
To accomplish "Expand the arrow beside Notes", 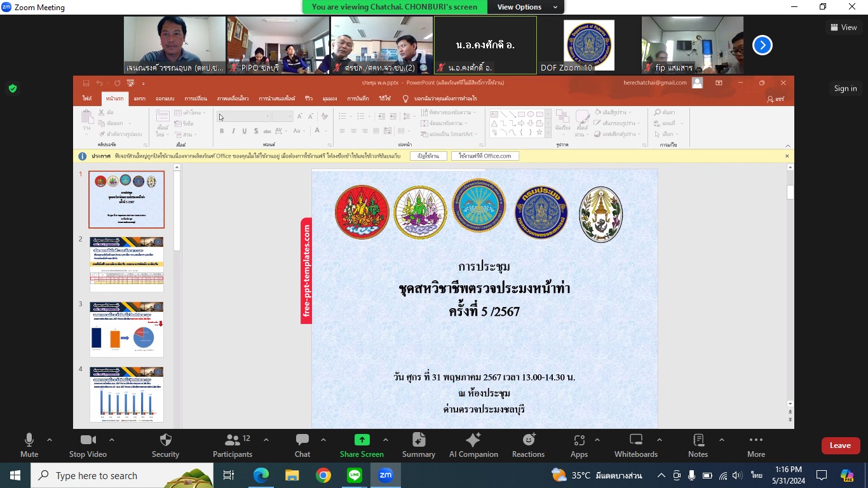I will tap(721, 440).
